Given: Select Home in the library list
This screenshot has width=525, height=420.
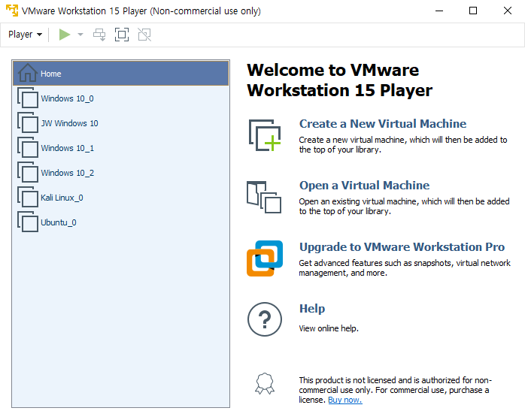Looking at the screenshot, I should tap(121, 73).
